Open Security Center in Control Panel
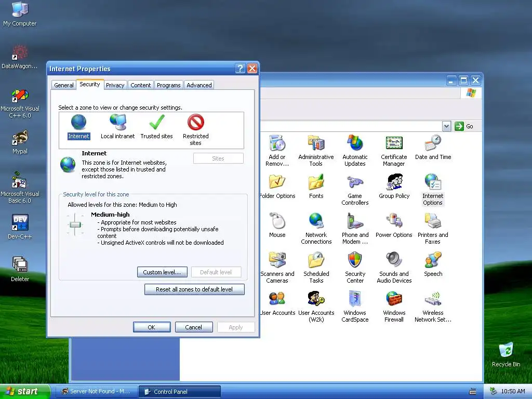532x399 pixels. tap(355, 268)
